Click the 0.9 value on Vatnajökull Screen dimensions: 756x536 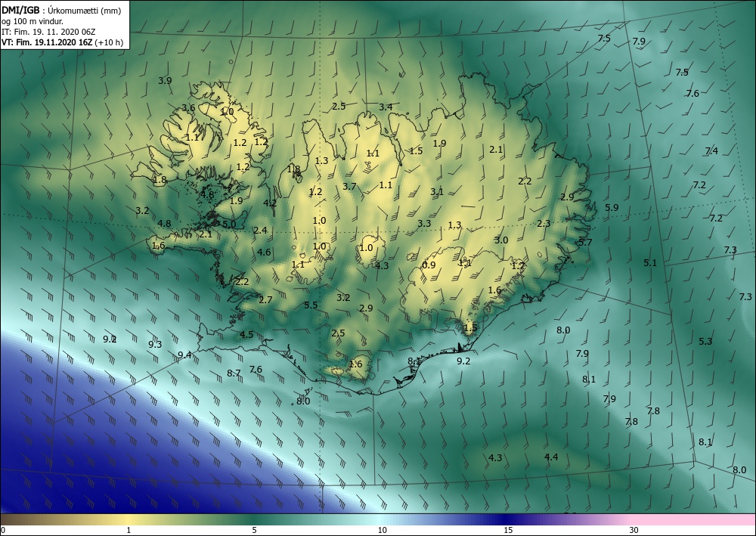pyautogui.click(x=429, y=265)
